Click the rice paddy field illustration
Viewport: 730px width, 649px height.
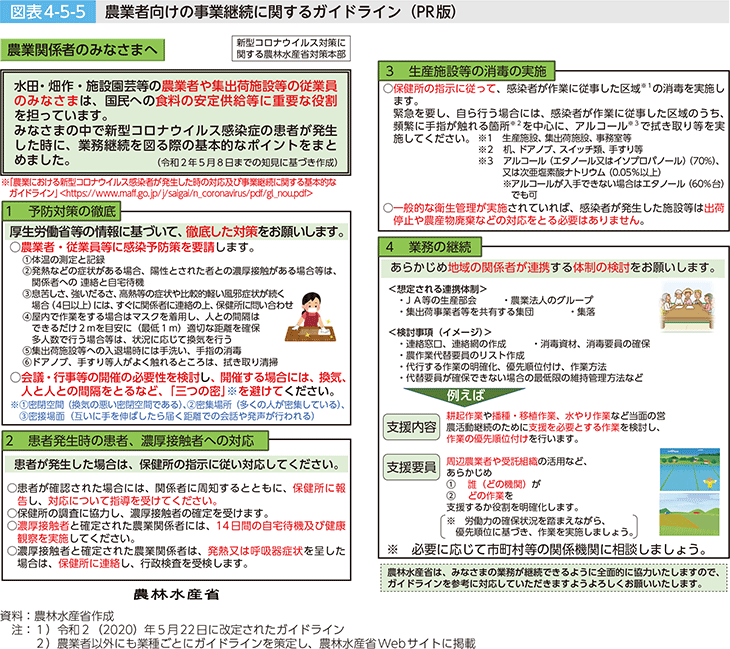click(690, 469)
